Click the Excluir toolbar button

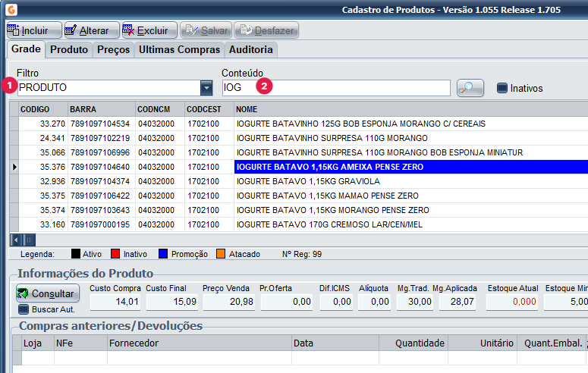[x=149, y=30]
